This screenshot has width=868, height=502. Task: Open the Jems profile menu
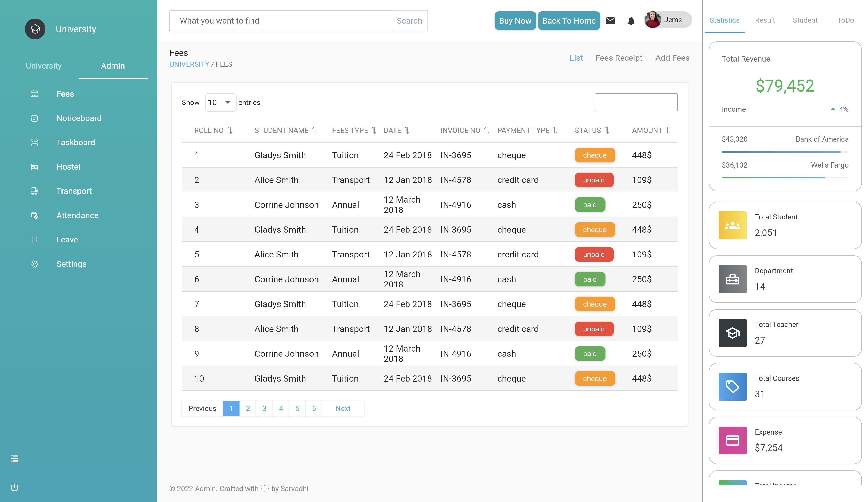click(667, 20)
